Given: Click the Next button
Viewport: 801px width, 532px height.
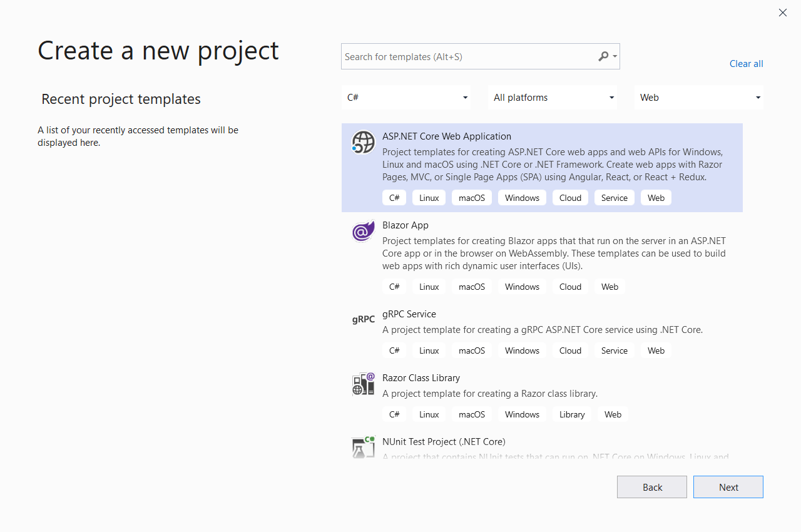Looking at the screenshot, I should click(x=728, y=486).
